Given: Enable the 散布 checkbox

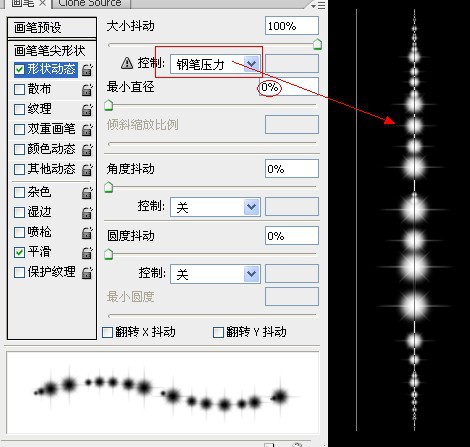Looking at the screenshot, I should [x=19, y=89].
